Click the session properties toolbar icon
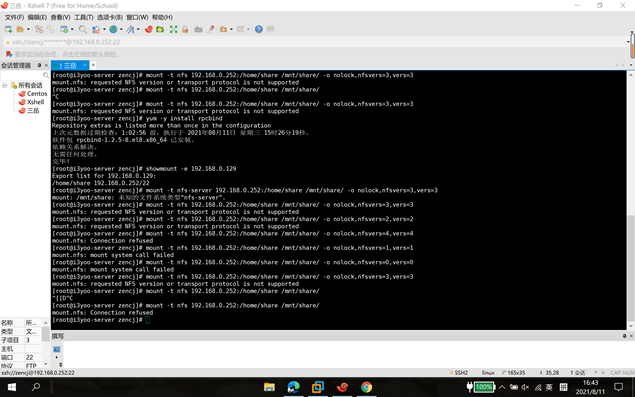635x397 pixels. click(x=64, y=29)
